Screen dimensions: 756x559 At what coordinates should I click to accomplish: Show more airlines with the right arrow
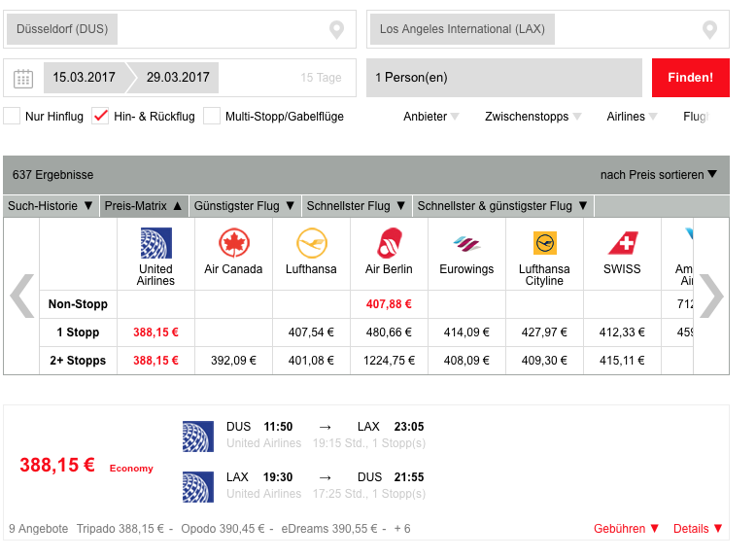pos(711,296)
